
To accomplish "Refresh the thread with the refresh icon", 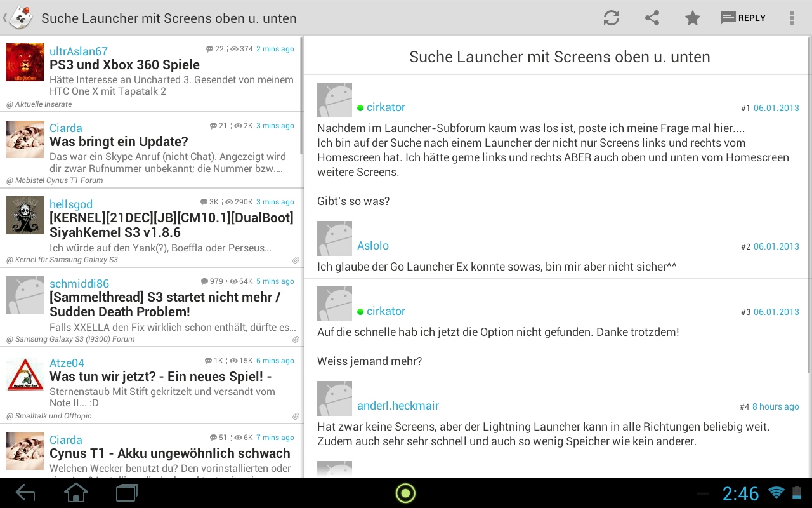I will pyautogui.click(x=612, y=18).
